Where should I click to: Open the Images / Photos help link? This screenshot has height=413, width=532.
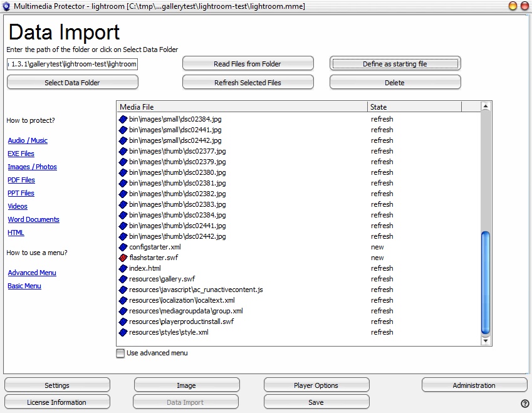32,167
